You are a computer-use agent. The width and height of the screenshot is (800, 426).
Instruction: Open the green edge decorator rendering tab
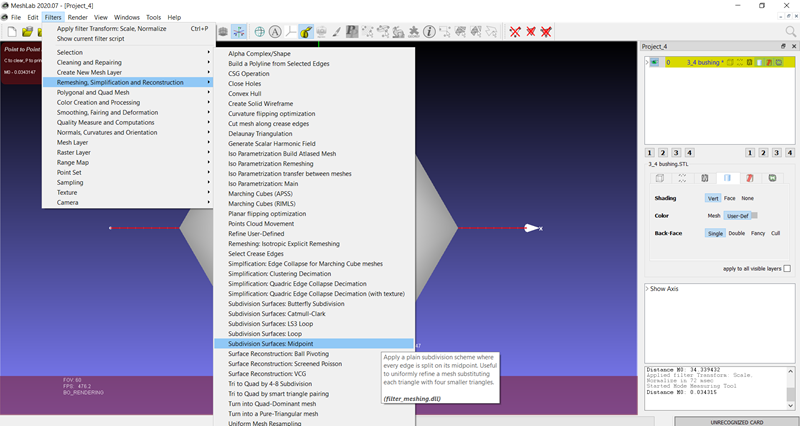tap(772, 178)
